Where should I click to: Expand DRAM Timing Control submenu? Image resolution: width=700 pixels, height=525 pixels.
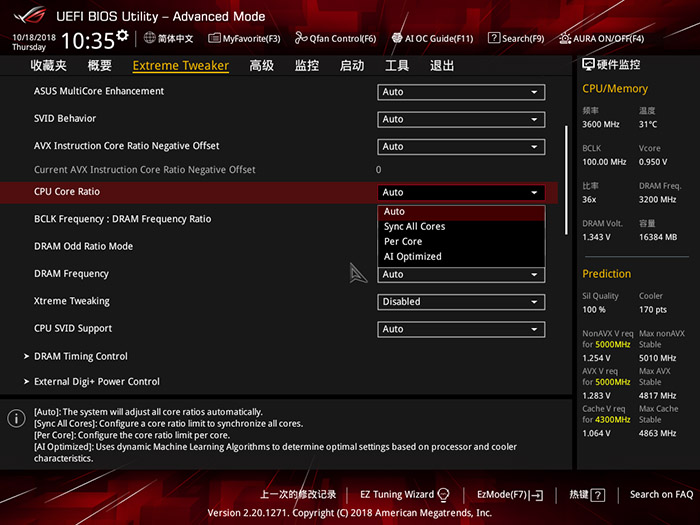point(81,356)
